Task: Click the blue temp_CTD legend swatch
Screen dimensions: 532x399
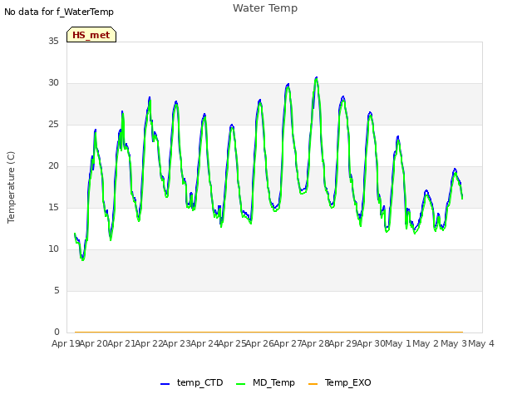Action: (165, 384)
